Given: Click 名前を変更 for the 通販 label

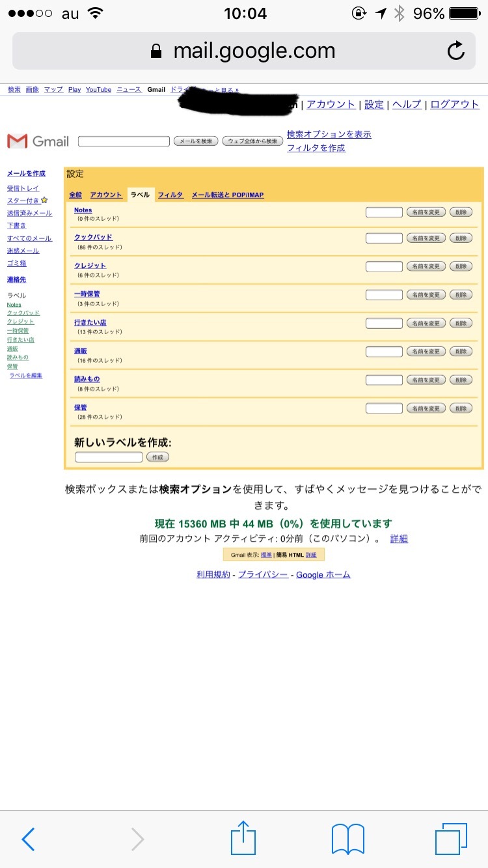Looking at the screenshot, I should tap(426, 352).
